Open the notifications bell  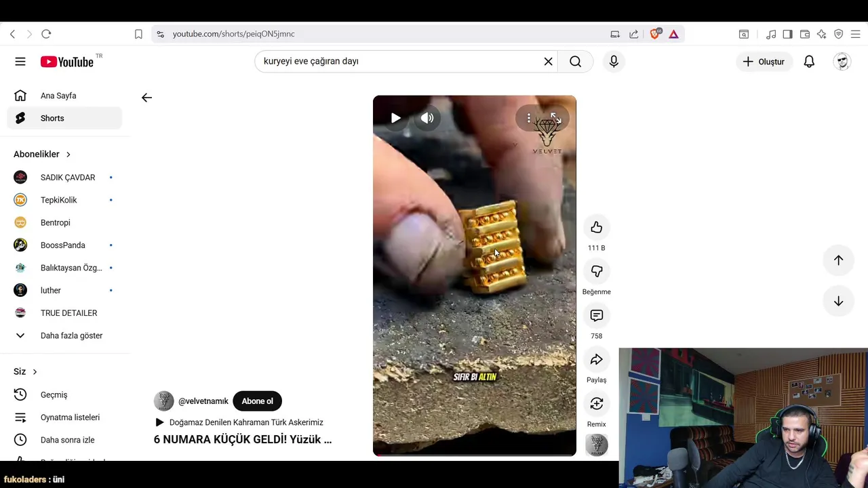(809, 62)
